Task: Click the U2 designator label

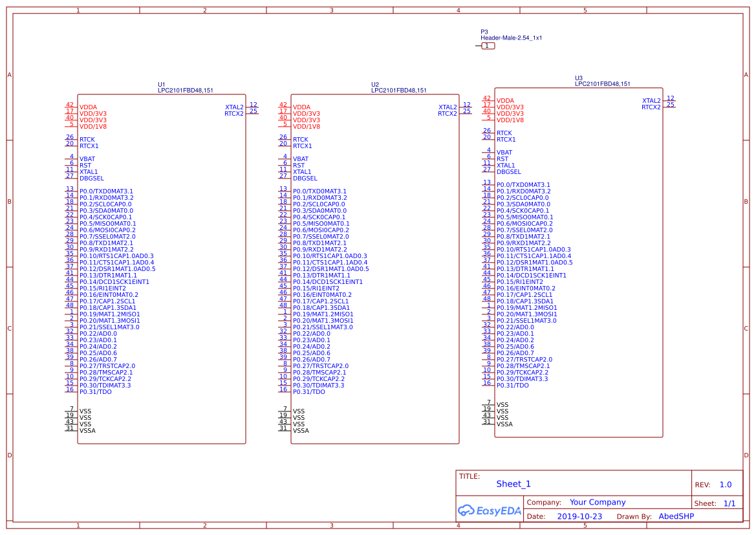Action: [375, 85]
